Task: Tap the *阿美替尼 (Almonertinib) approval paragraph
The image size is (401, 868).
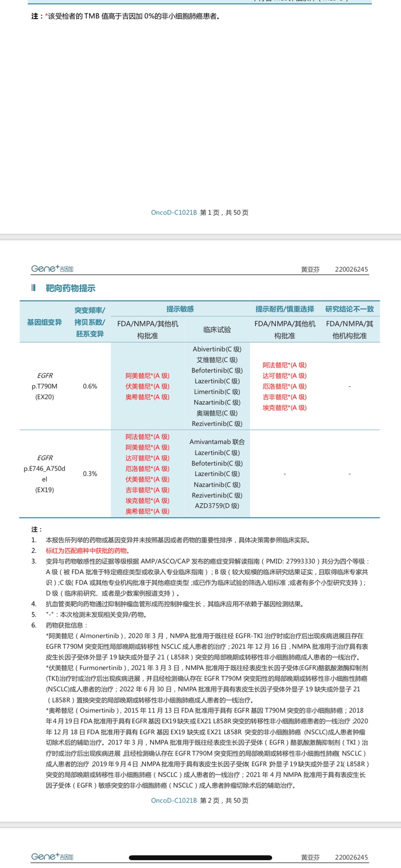Action: 207,647
